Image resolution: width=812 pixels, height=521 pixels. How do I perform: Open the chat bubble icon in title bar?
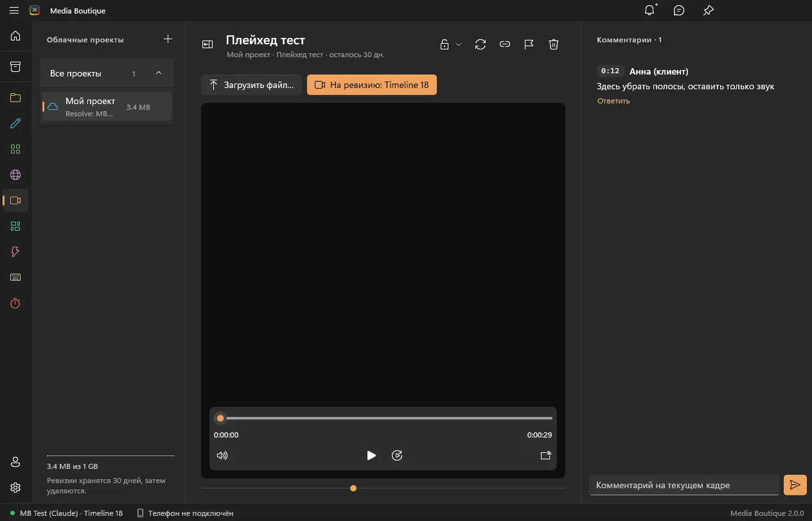679,10
